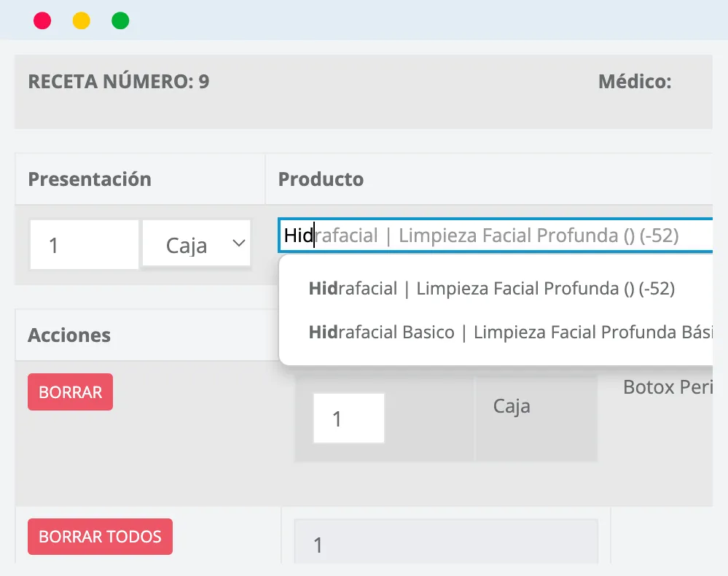Click the BORRAR TODOS button

101,537
